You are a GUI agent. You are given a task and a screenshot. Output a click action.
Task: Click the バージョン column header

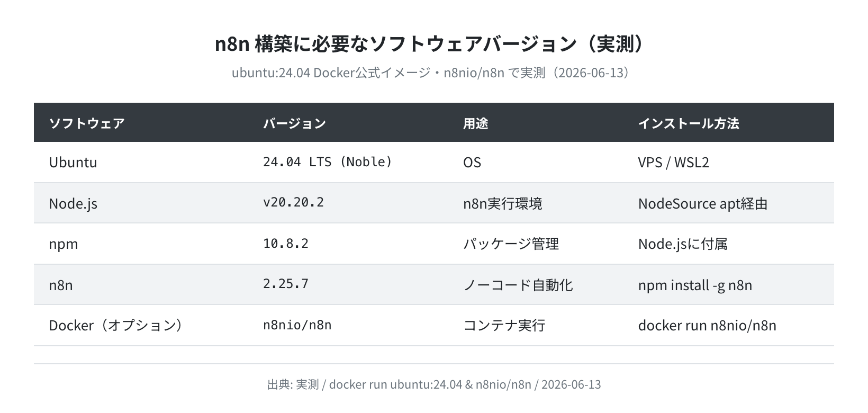point(294,123)
